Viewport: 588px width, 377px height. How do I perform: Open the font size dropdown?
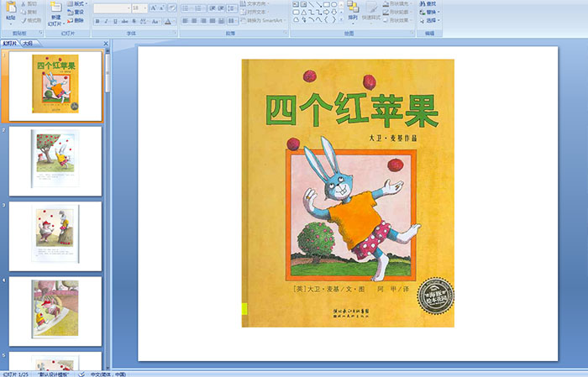pyautogui.click(x=144, y=8)
